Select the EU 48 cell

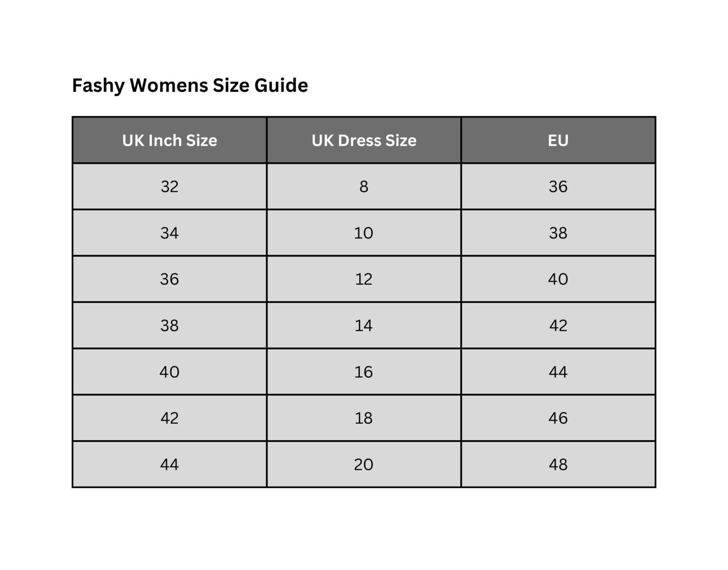pyautogui.click(x=558, y=465)
